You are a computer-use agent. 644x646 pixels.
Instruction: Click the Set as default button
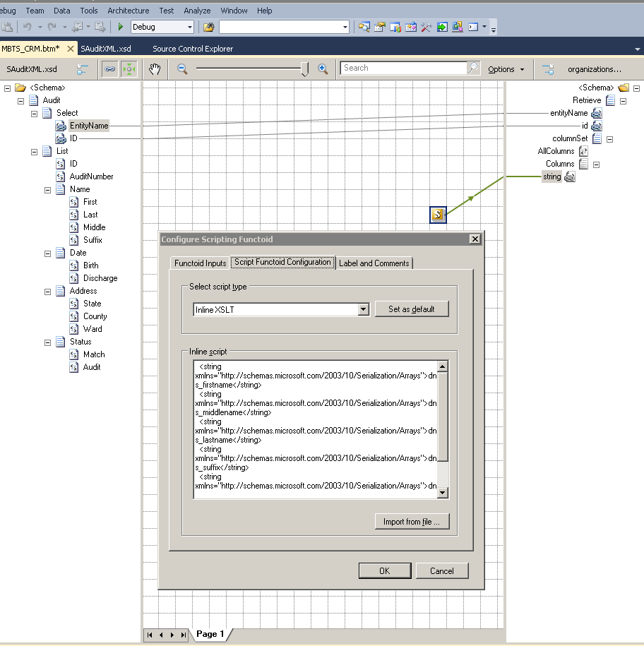tap(412, 309)
